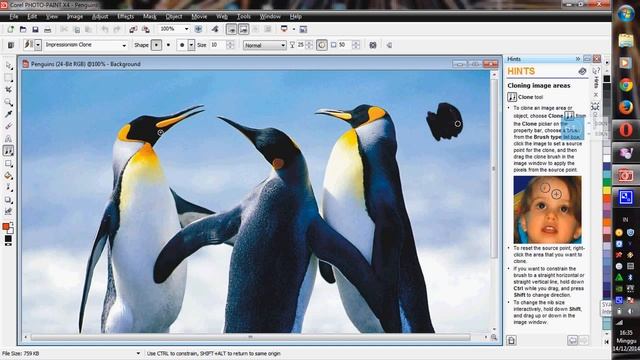Click the face example thumbnail in Hints
The height and width of the screenshot is (360, 640).
547,210
